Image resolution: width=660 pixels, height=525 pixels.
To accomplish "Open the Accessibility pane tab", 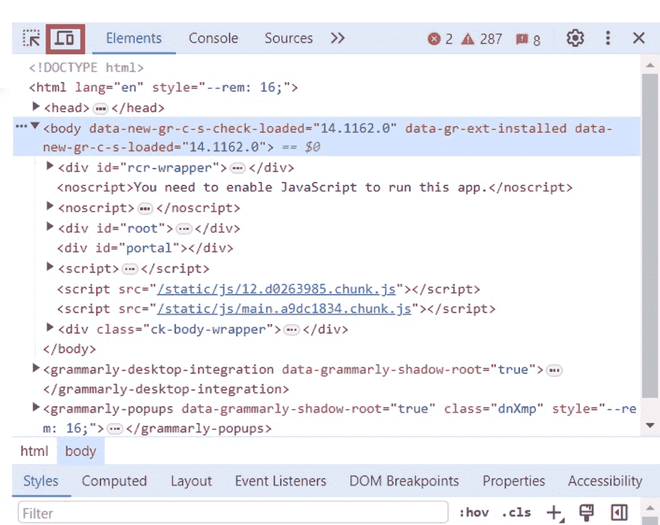I will 605,481.
